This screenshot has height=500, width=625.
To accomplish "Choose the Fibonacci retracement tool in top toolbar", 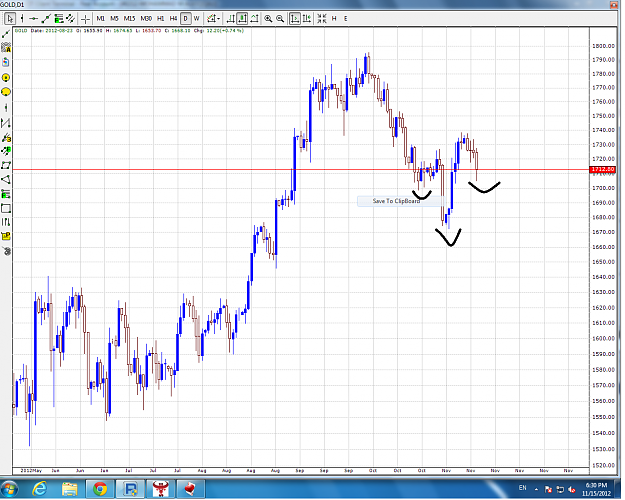I will [x=59, y=19].
